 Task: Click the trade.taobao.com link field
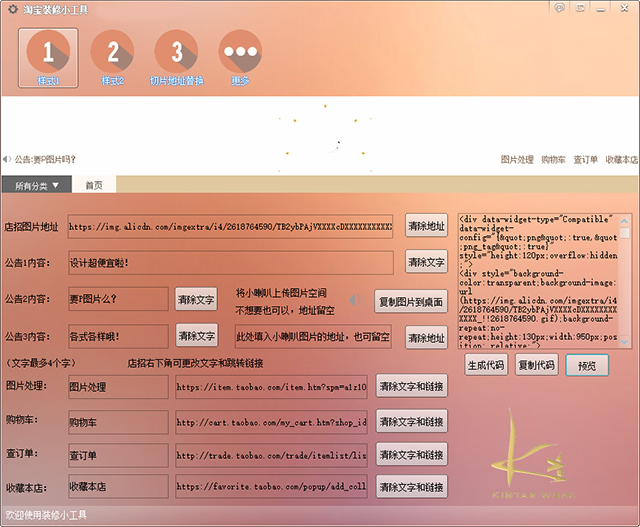tap(271, 455)
